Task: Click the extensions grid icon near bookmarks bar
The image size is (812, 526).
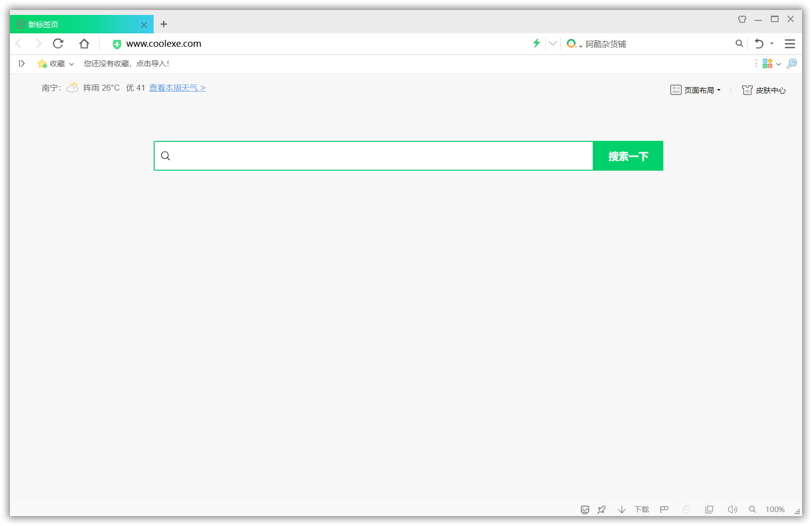Action: pyautogui.click(x=767, y=63)
